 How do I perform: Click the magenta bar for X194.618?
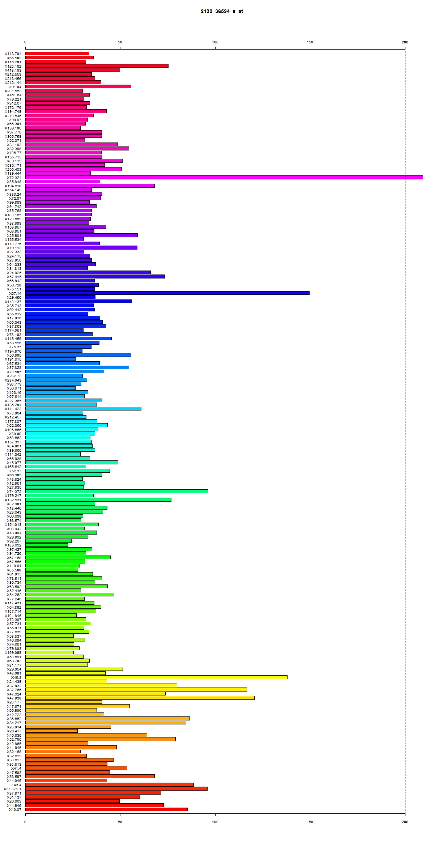coord(90,186)
